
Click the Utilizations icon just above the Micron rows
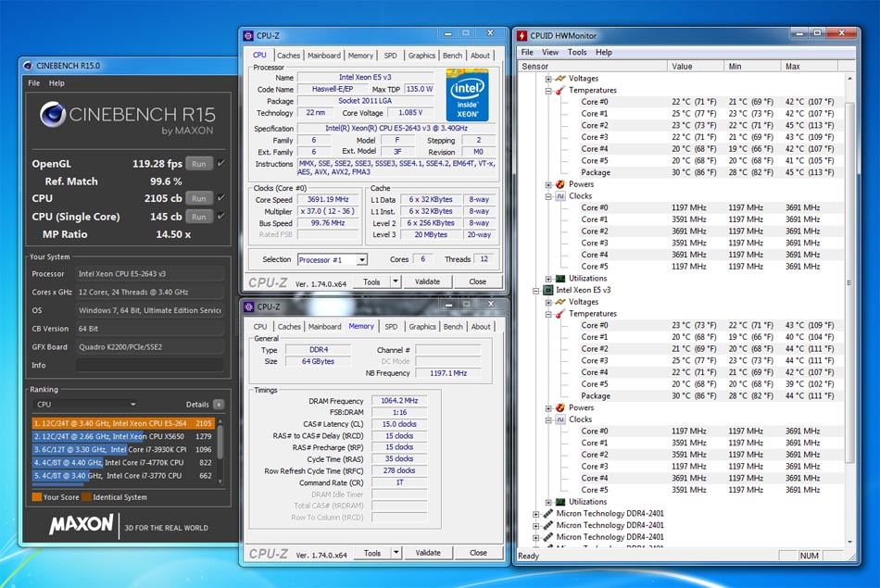coord(560,502)
